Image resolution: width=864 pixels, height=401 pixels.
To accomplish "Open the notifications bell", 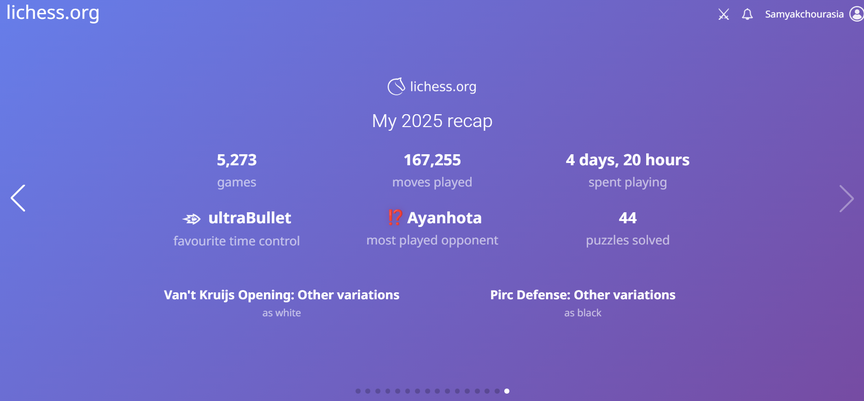I will pyautogui.click(x=747, y=15).
